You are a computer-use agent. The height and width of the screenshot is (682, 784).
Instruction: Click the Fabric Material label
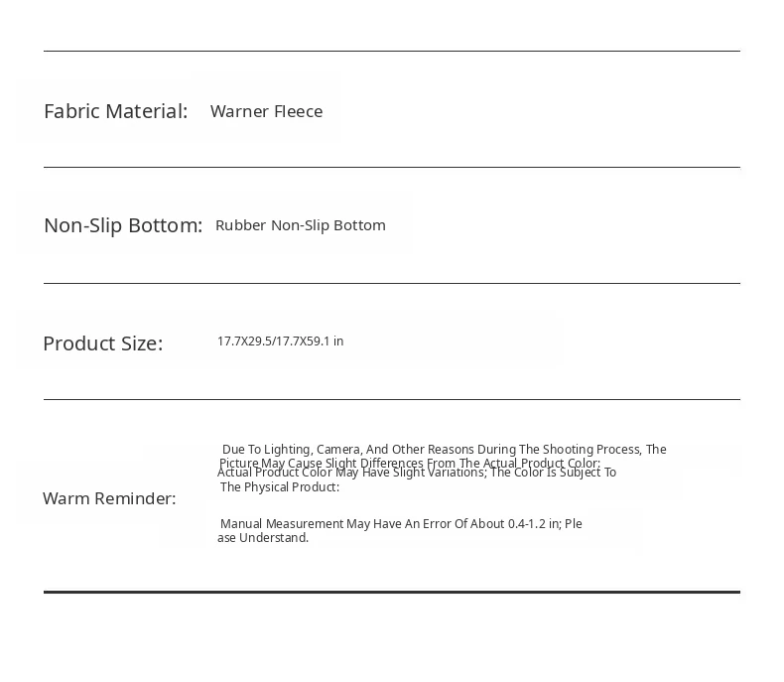[x=115, y=111]
